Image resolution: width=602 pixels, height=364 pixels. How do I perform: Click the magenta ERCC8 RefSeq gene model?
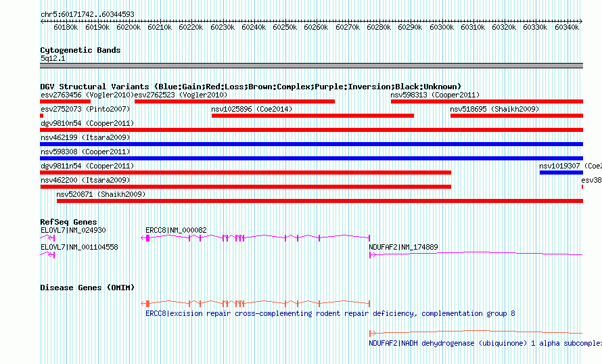tap(255, 238)
